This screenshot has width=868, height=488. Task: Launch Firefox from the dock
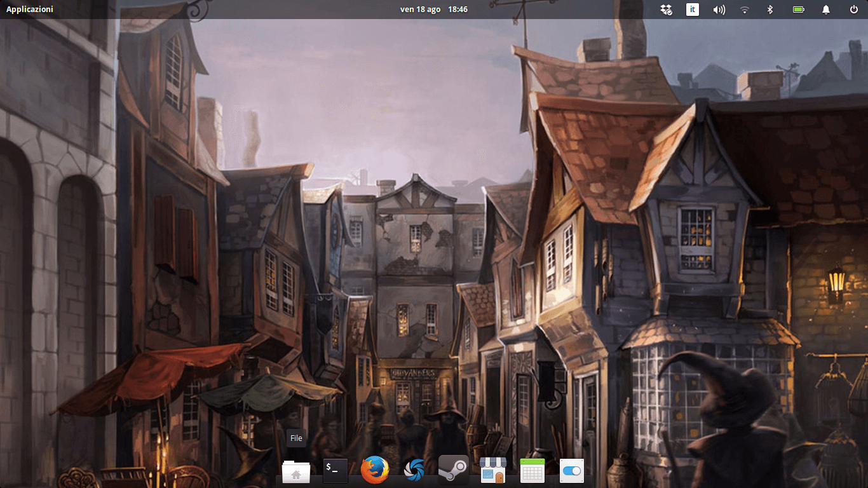375,470
